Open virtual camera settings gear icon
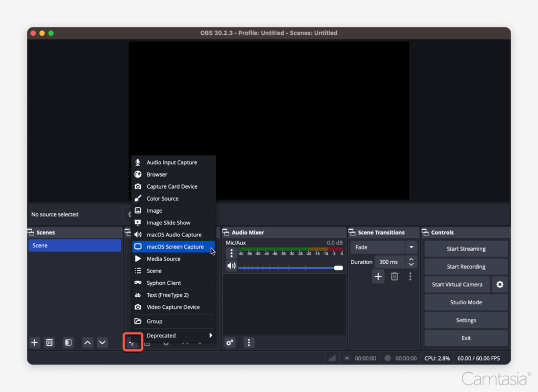The width and height of the screenshot is (538, 392). pyautogui.click(x=500, y=284)
